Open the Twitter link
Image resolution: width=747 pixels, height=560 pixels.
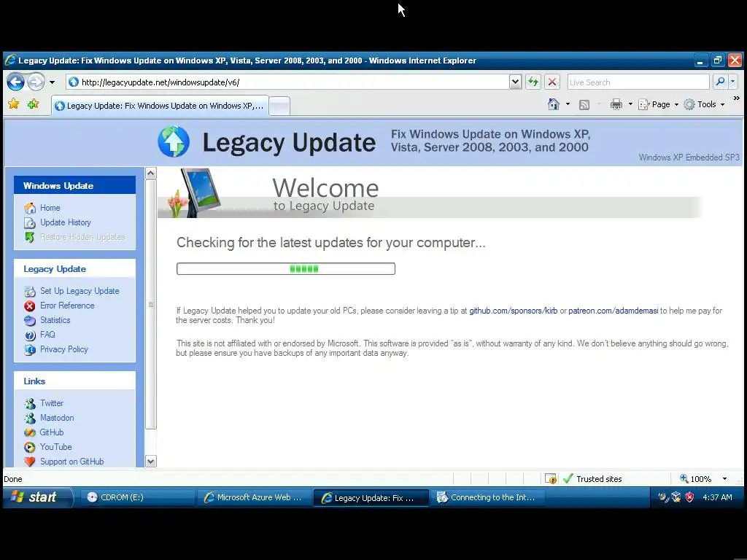click(52, 403)
